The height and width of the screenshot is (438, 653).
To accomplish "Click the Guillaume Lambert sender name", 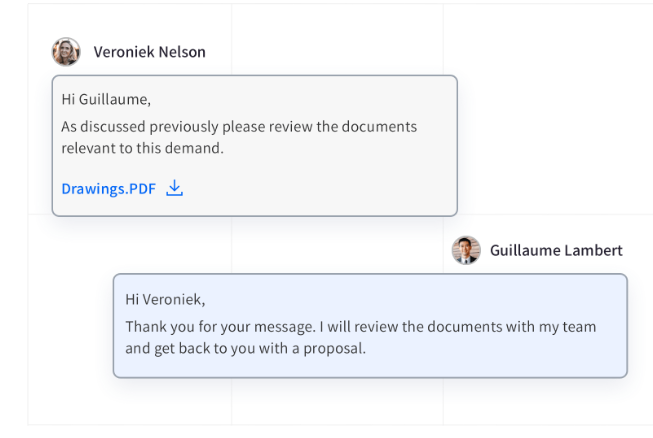I will pyautogui.click(x=556, y=250).
